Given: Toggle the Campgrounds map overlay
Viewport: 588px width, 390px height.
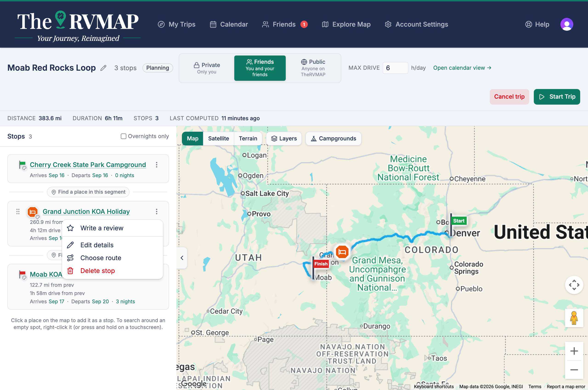Looking at the screenshot, I should [333, 139].
